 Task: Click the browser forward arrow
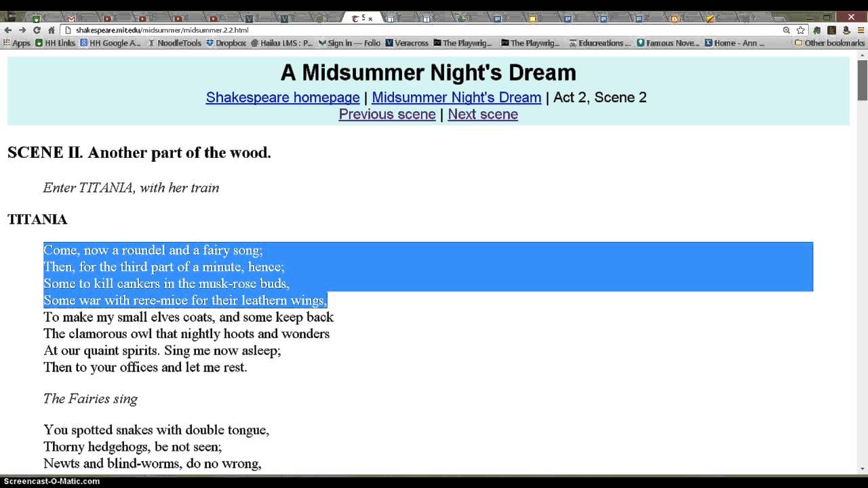(22, 30)
